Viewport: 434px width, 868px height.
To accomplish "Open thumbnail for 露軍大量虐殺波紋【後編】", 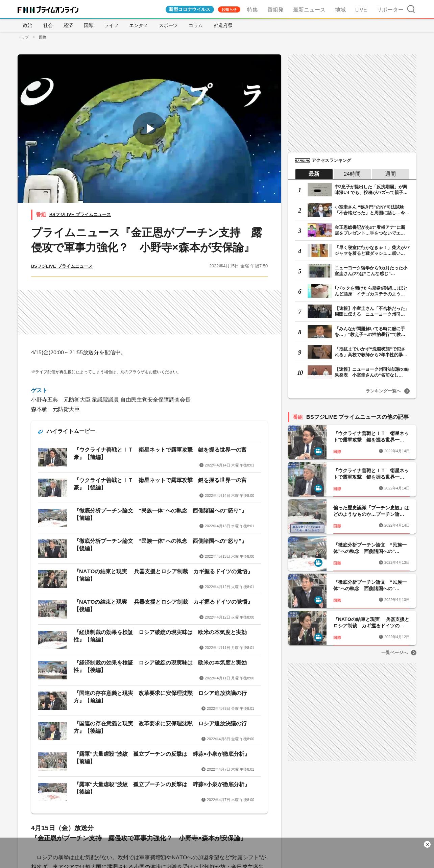I will coord(52,792).
